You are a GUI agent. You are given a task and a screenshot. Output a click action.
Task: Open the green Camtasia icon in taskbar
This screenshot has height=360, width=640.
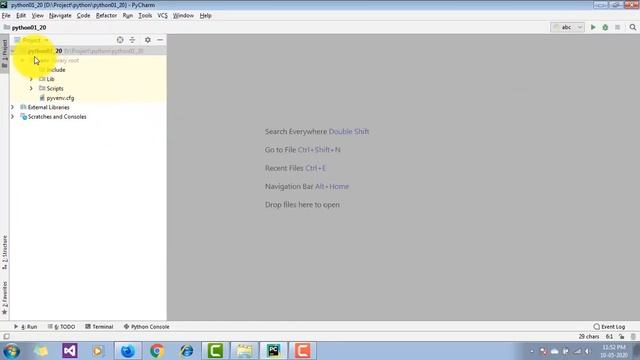click(215, 351)
